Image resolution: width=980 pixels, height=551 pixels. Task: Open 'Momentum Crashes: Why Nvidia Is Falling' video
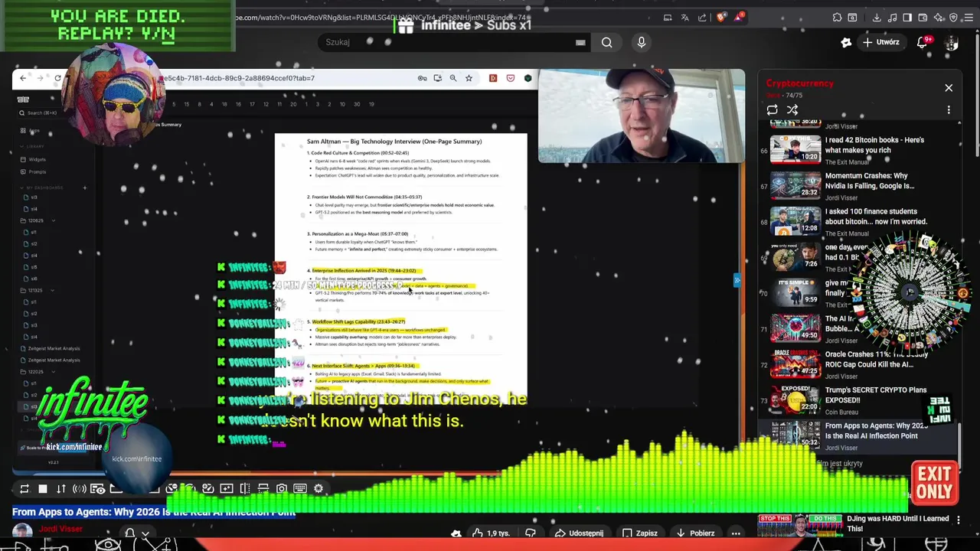[x=870, y=181]
